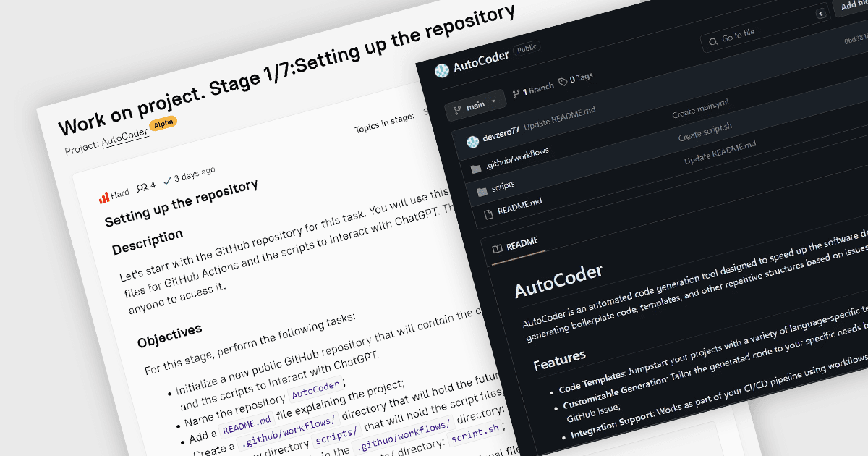Click the Description heading
Screen dimensions: 868x456
(x=148, y=242)
